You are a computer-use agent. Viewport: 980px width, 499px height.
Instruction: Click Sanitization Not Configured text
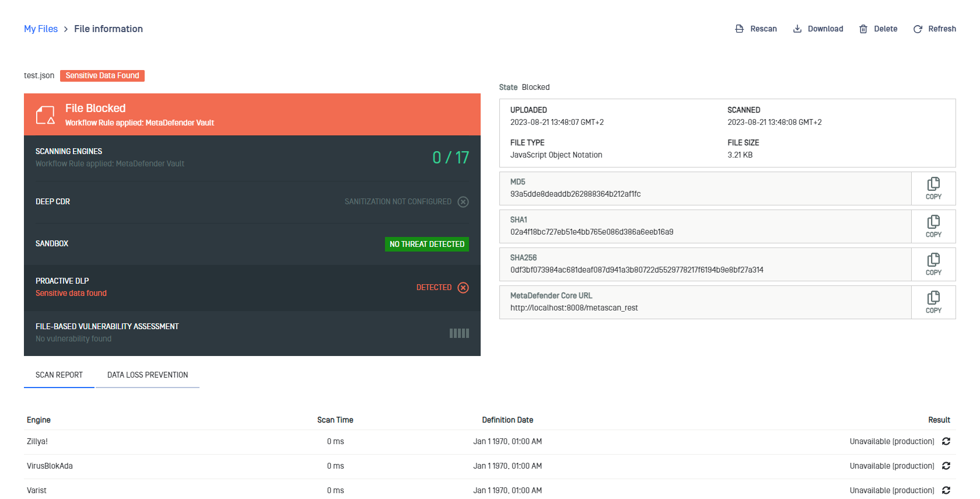point(398,202)
